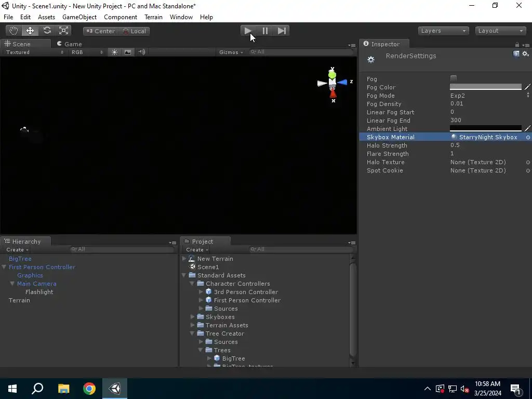This screenshot has width=532, height=399.
Task: Click the scene search field
Action: (x=301, y=52)
